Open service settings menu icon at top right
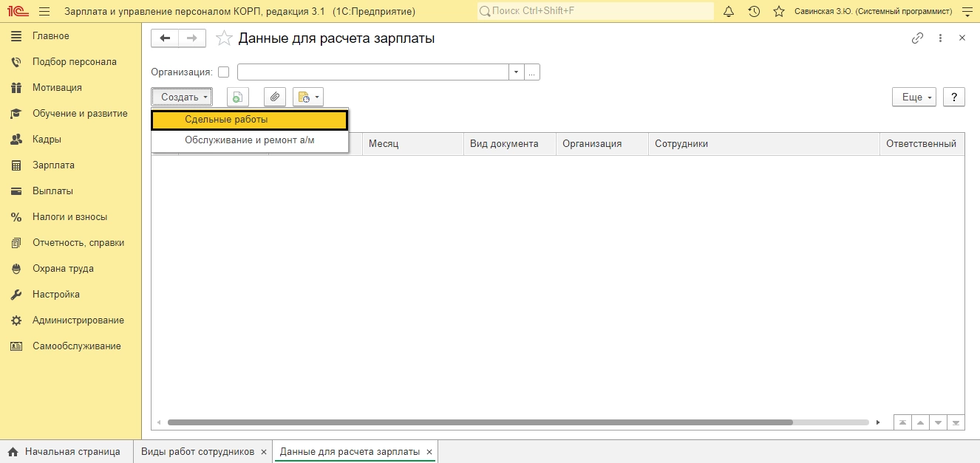Image resolution: width=980 pixels, height=463 pixels. tap(967, 11)
